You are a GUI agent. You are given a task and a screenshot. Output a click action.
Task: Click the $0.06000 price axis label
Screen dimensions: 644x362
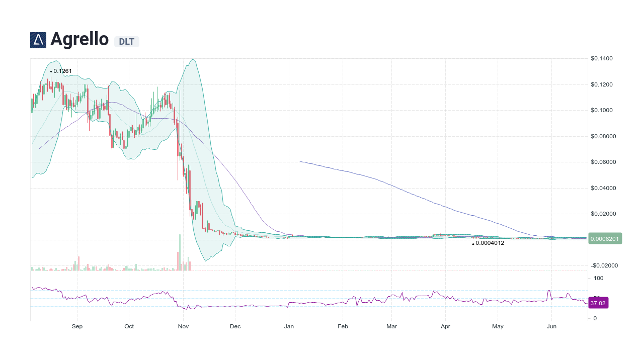pyautogui.click(x=603, y=162)
